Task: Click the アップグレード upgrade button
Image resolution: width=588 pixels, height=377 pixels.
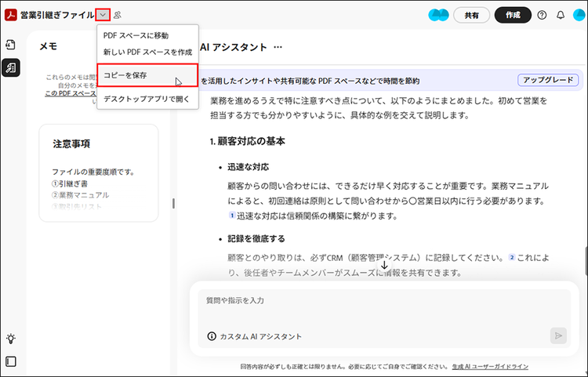Action: click(x=548, y=80)
